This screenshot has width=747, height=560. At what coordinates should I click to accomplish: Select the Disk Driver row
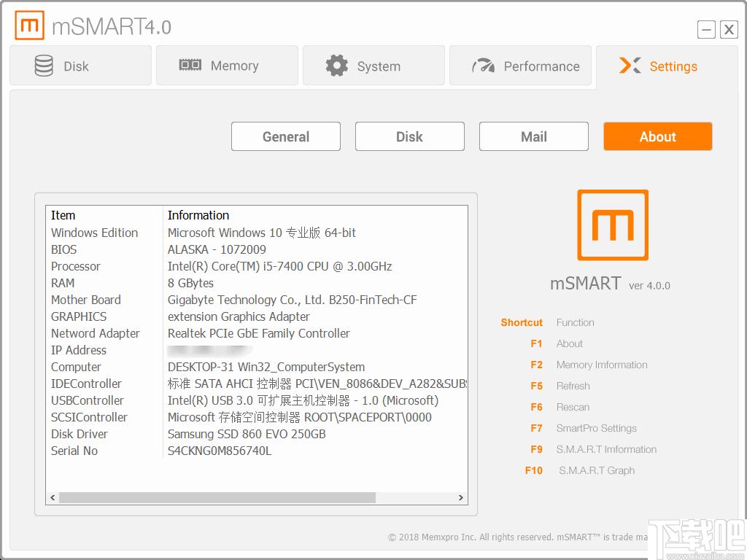click(x=257, y=435)
